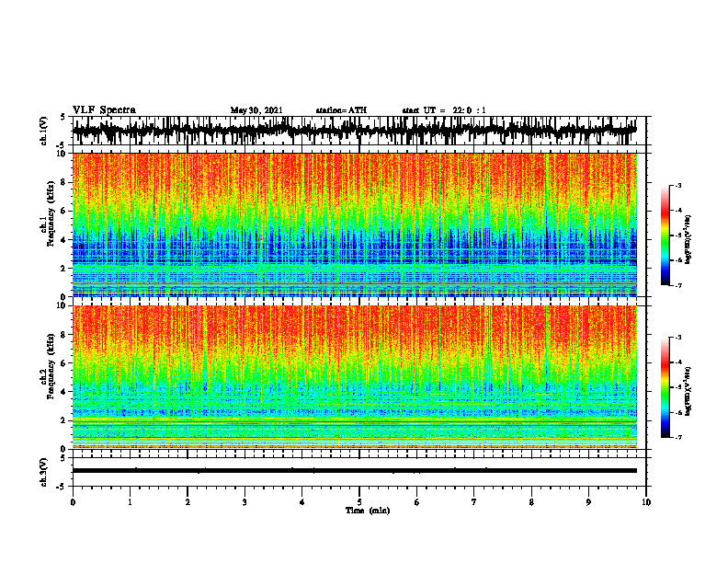Image resolution: width=728 pixels, height=563 pixels.
Task: Click the ch.1(V) waveform trace
Action: point(354,131)
